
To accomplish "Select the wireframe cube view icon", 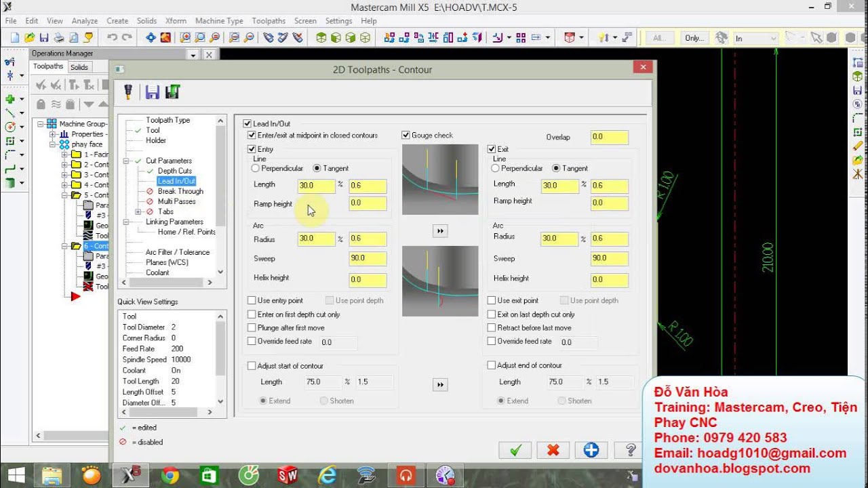I will point(365,38).
